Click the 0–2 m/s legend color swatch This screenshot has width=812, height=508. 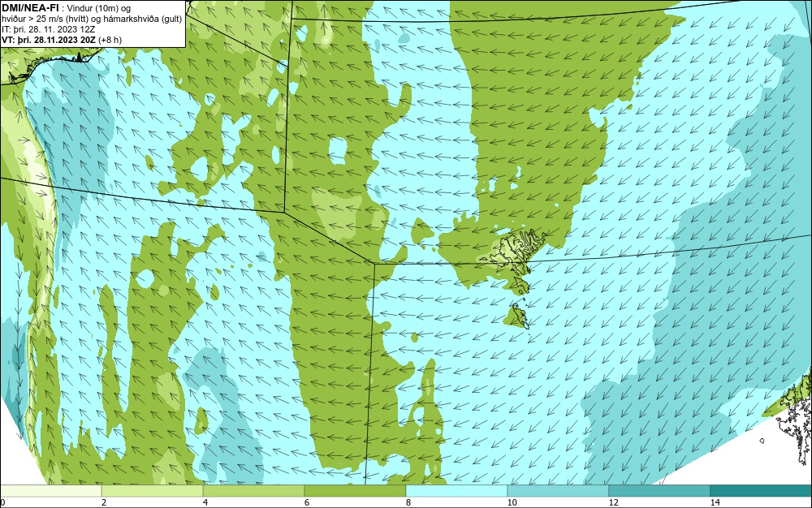(50, 491)
